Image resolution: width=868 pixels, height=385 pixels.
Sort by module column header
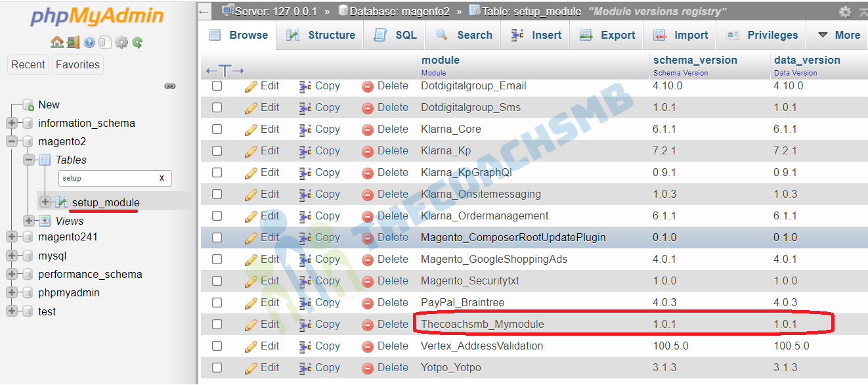pyautogui.click(x=441, y=60)
